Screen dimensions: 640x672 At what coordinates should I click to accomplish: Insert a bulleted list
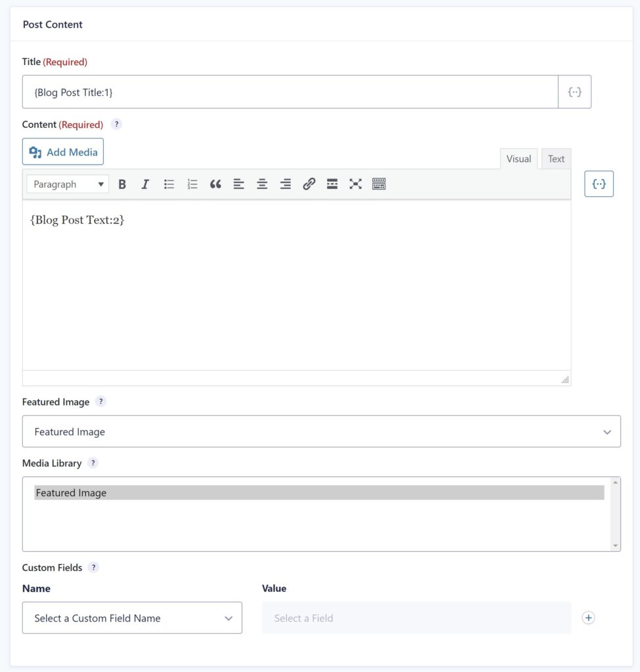pyautogui.click(x=169, y=184)
